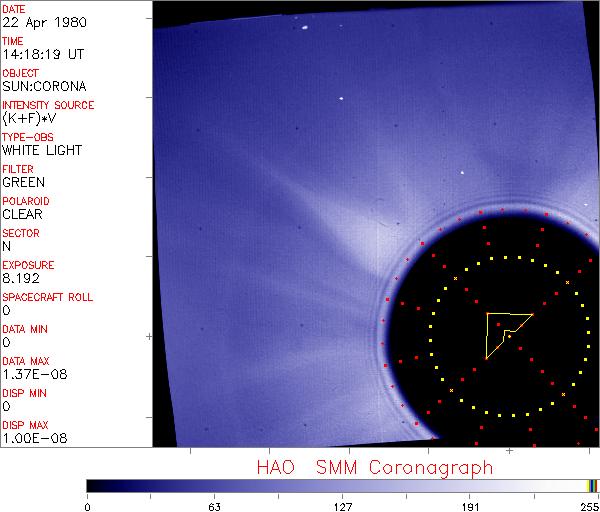This screenshot has width=600, height=512.
Task: Select the date value 22 Apr 1980
Action: (x=37, y=22)
